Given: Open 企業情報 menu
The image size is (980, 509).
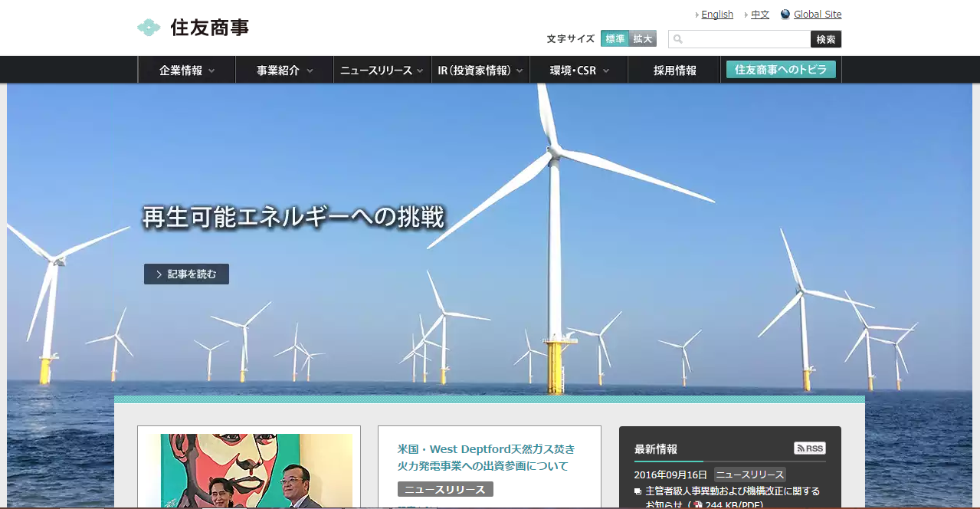Looking at the screenshot, I should pos(187,70).
